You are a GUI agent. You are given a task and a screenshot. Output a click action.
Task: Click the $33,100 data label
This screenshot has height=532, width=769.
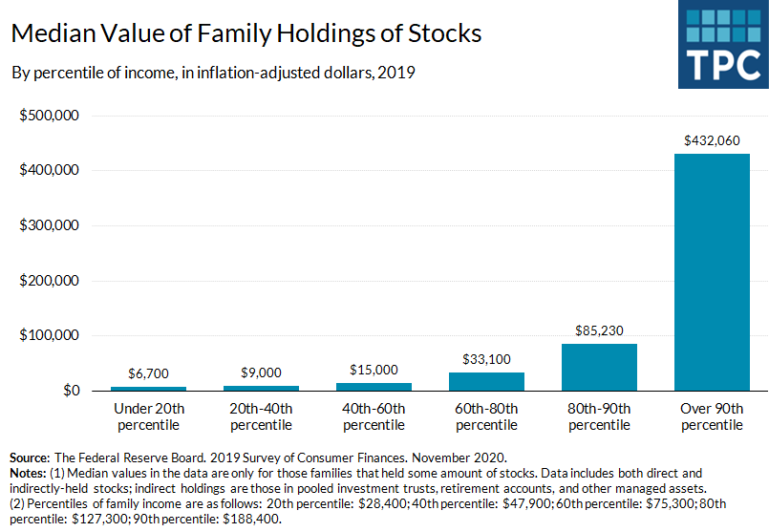pos(486,359)
